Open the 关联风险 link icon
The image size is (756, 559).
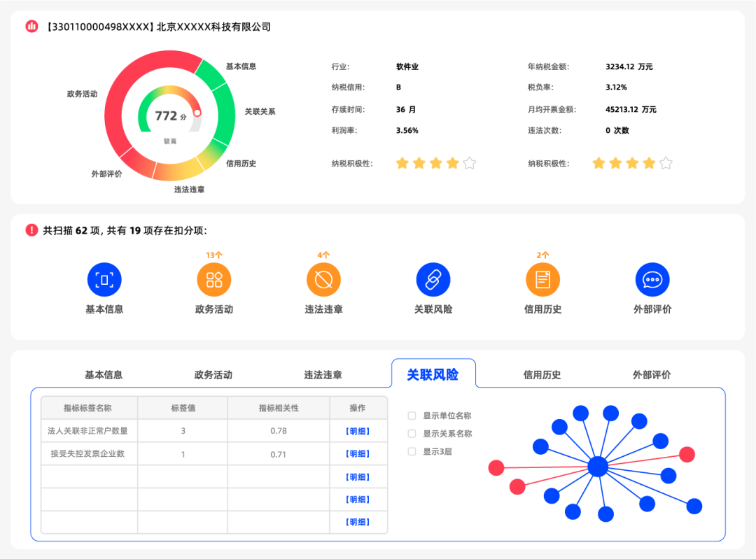click(433, 280)
